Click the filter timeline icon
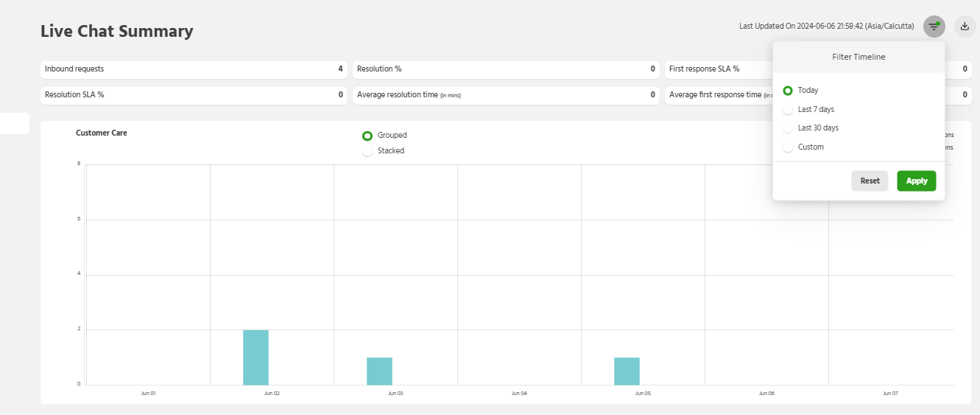The image size is (980, 415). (934, 27)
